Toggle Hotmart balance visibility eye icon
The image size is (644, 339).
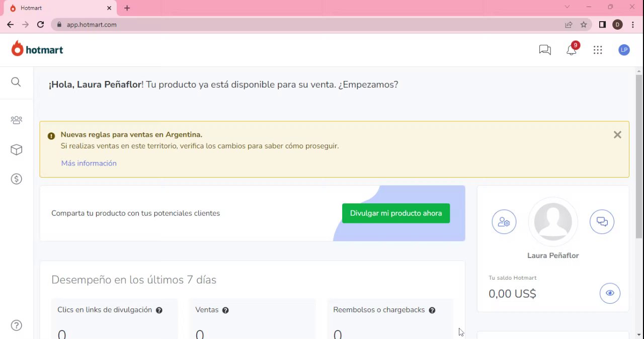[610, 293]
